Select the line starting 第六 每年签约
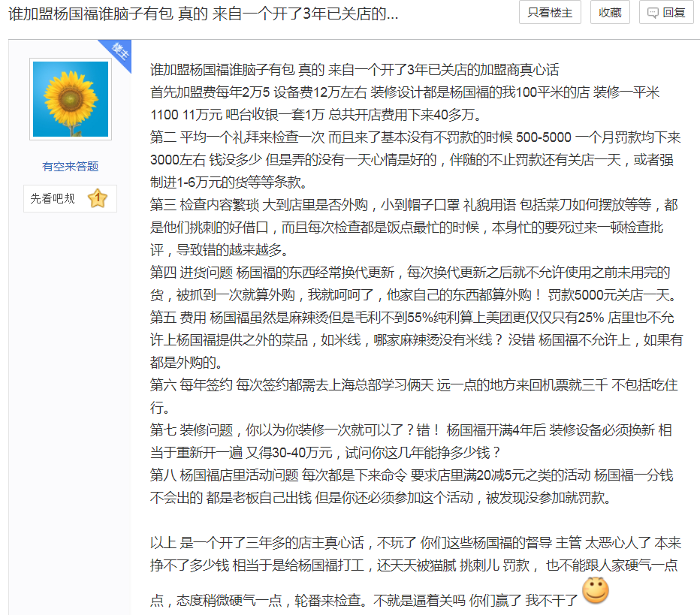This screenshot has height=615, width=700. click(x=414, y=384)
